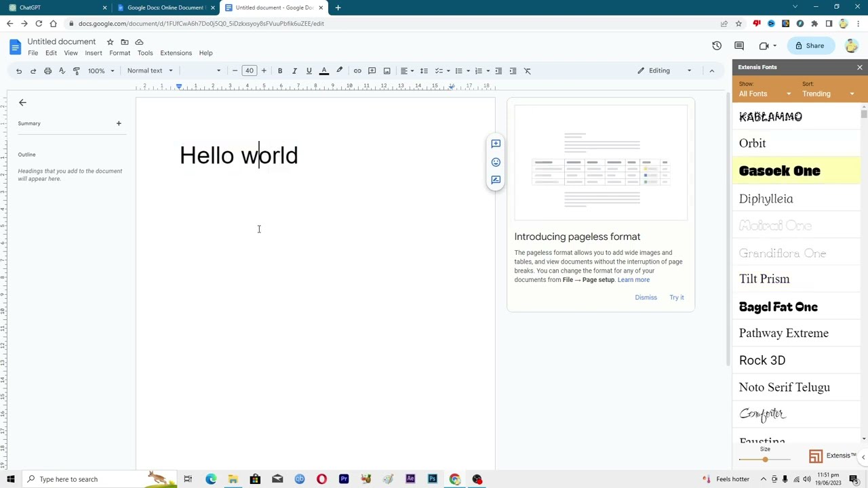This screenshot has height=488, width=868.
Task: Toggle the bulleted list button
Action: click(x=458, y=70)
